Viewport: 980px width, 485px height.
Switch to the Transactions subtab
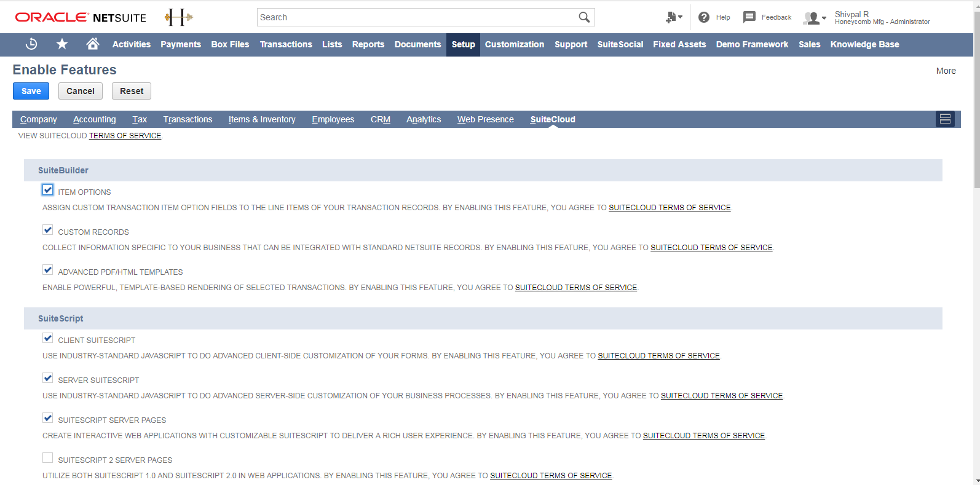[x=188, y=119]
